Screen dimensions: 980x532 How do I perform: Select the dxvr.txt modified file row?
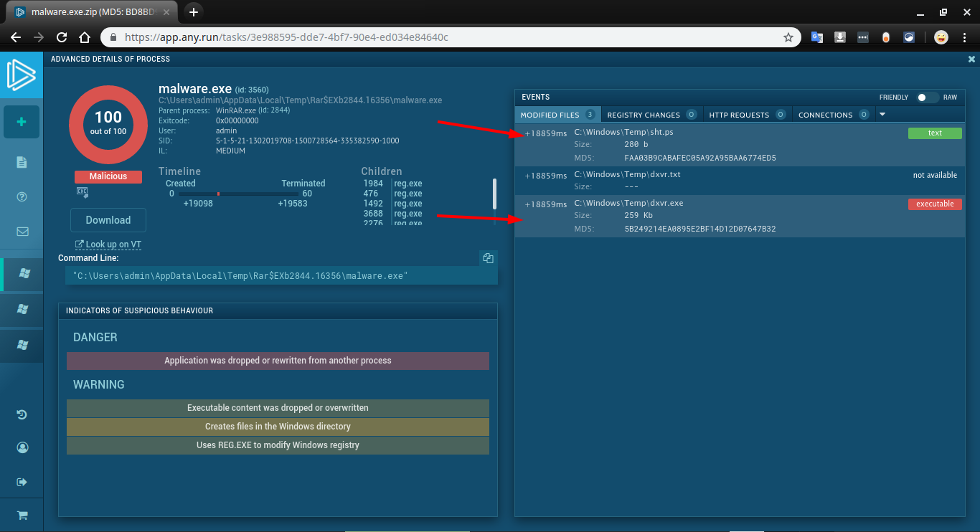[x=740, y=181]
